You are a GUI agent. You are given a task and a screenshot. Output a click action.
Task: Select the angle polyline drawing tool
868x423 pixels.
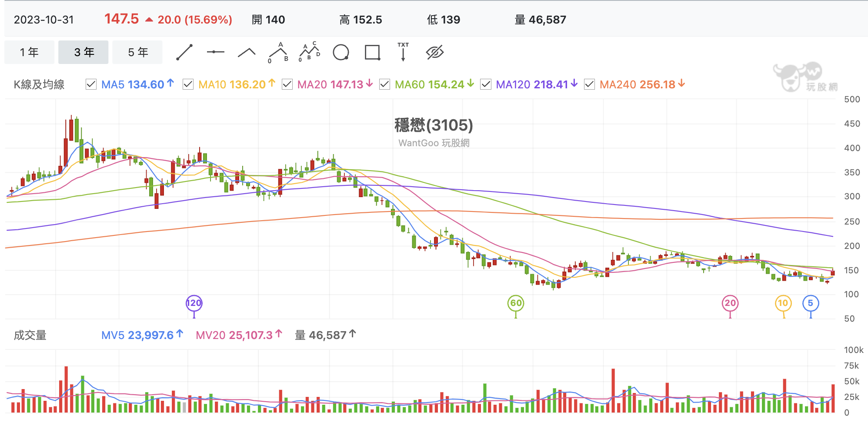point(247,53)
